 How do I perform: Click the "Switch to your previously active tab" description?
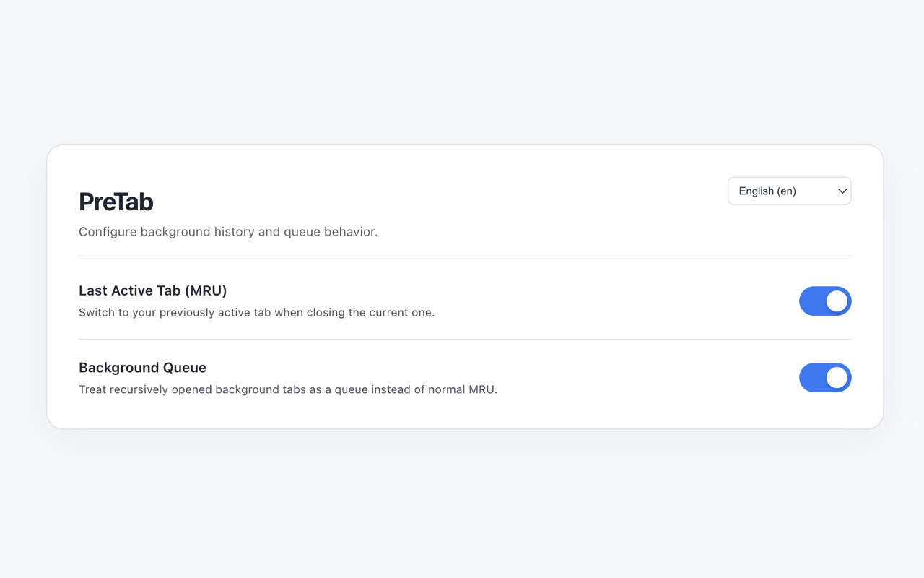click(256, 313)
